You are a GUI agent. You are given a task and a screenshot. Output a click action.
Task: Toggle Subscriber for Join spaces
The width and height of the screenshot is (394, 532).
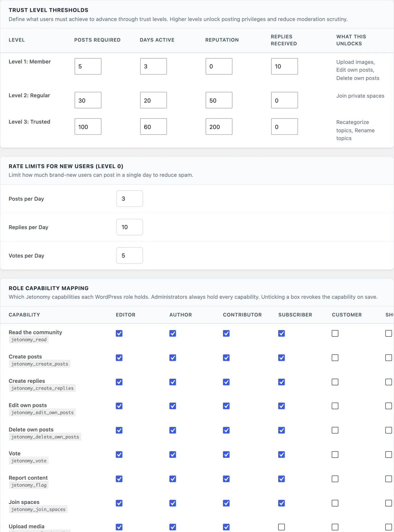tap(281, 503)
